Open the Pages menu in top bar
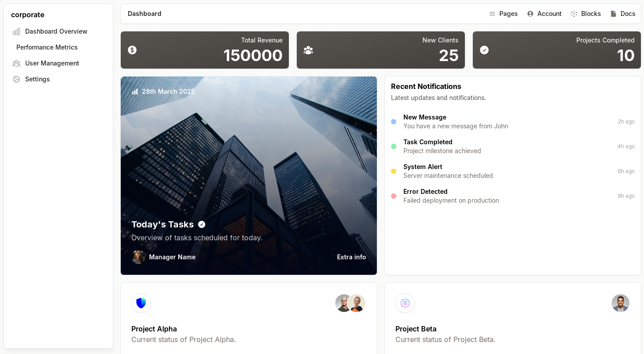The height and width of the screenshot is (354, 644). pos(503,14)
